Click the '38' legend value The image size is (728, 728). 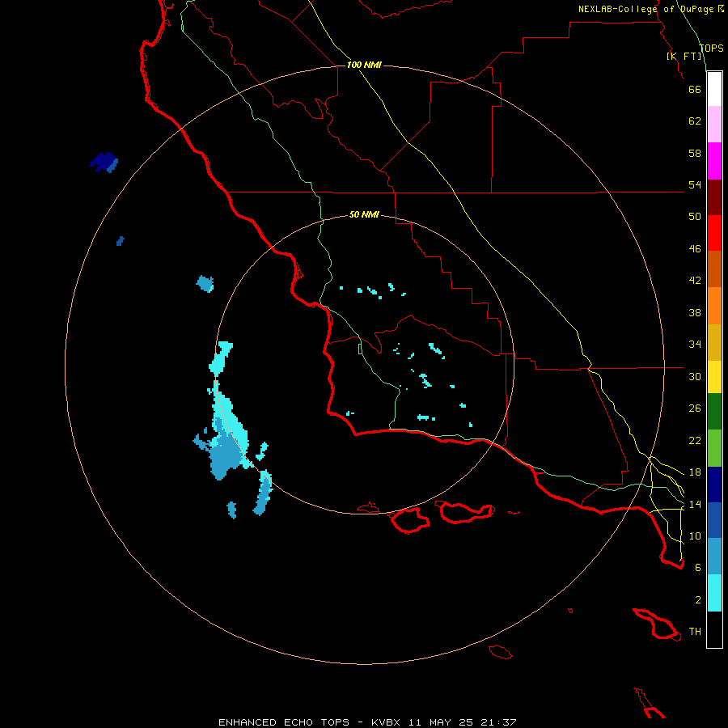click(x=695, y=313)
